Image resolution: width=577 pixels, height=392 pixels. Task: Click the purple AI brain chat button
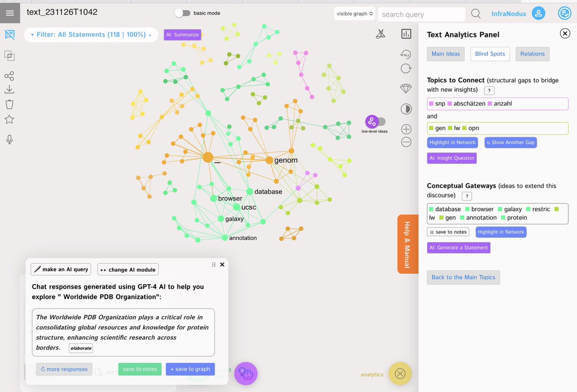tap(246, 373)
